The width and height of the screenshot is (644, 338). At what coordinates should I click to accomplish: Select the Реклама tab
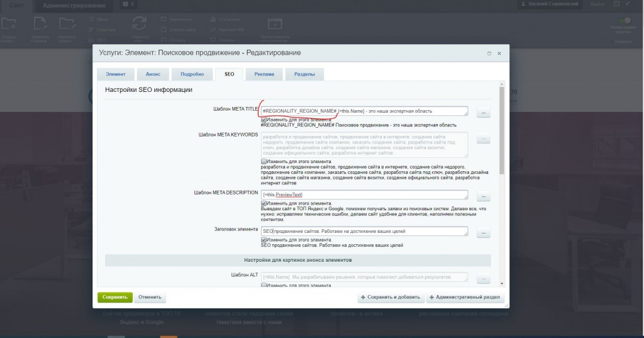tap(264, 74)
